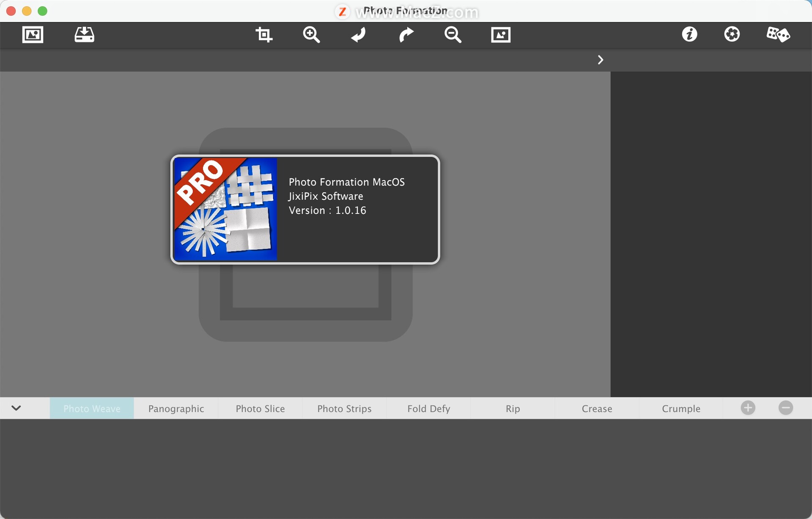Open the Info icon in the toolbar
The width and height of the screenshot is (812, 519).
689,34
